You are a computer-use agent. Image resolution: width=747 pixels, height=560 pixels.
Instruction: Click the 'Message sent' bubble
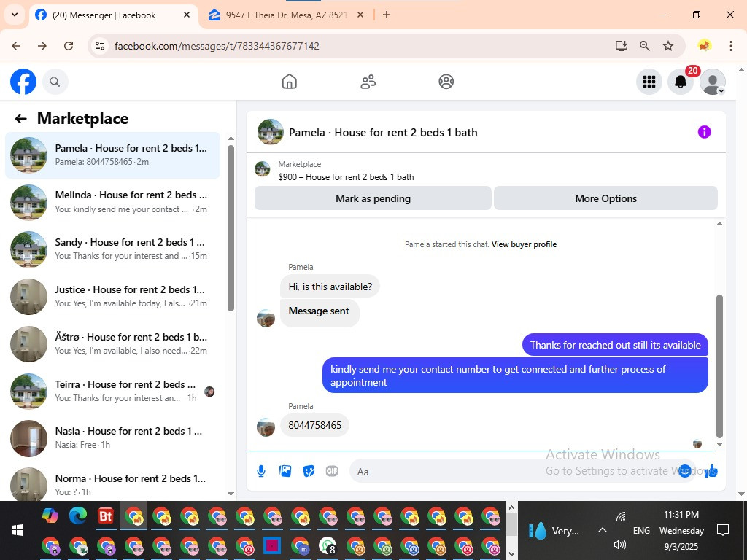[x=320, y=311]
